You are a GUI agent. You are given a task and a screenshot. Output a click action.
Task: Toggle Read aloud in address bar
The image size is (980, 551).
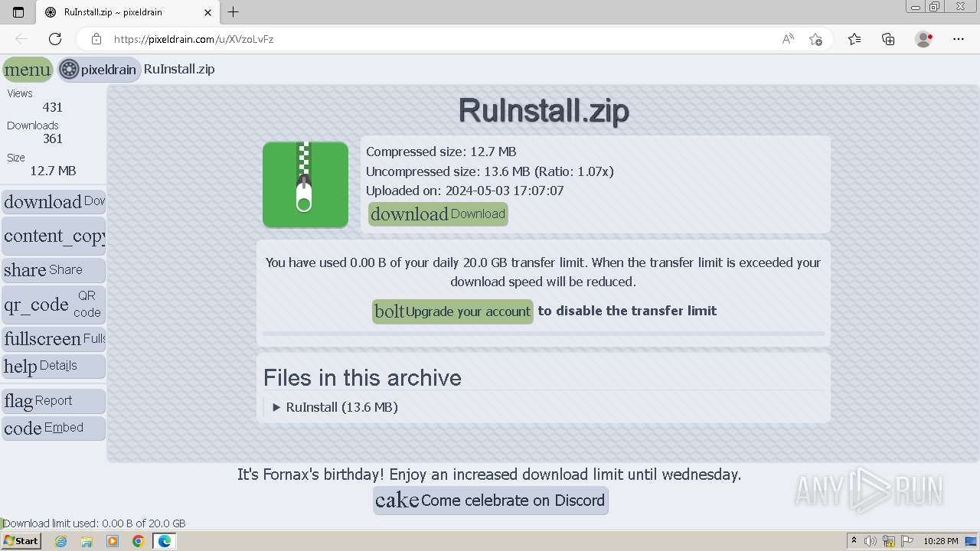tap(788, 39)
